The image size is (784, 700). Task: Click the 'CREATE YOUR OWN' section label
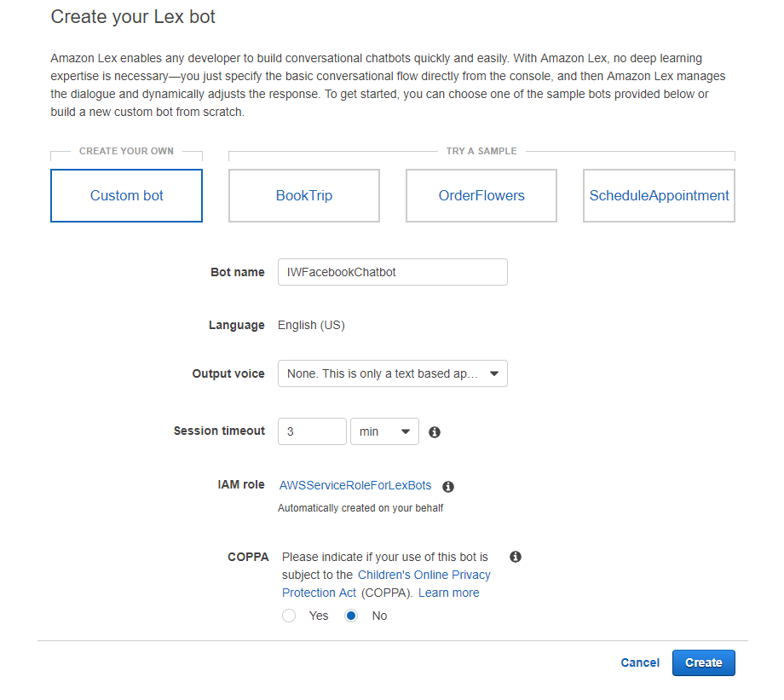point(126,151)
